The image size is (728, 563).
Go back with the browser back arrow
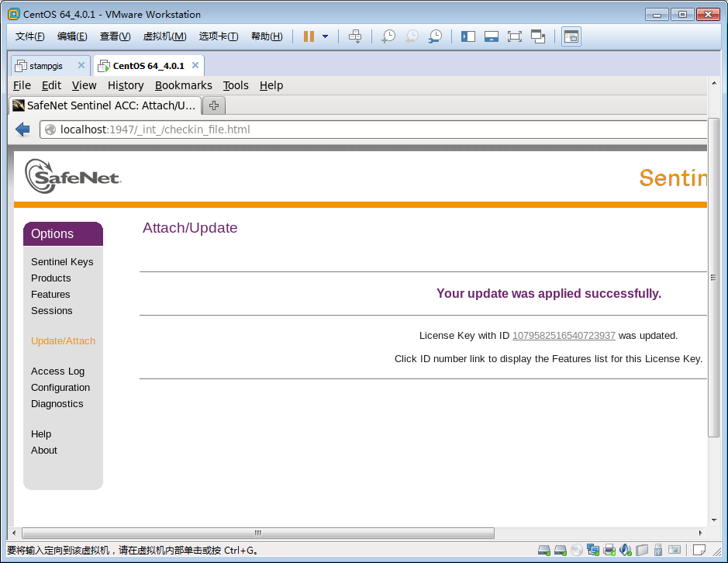click(22, 130)
